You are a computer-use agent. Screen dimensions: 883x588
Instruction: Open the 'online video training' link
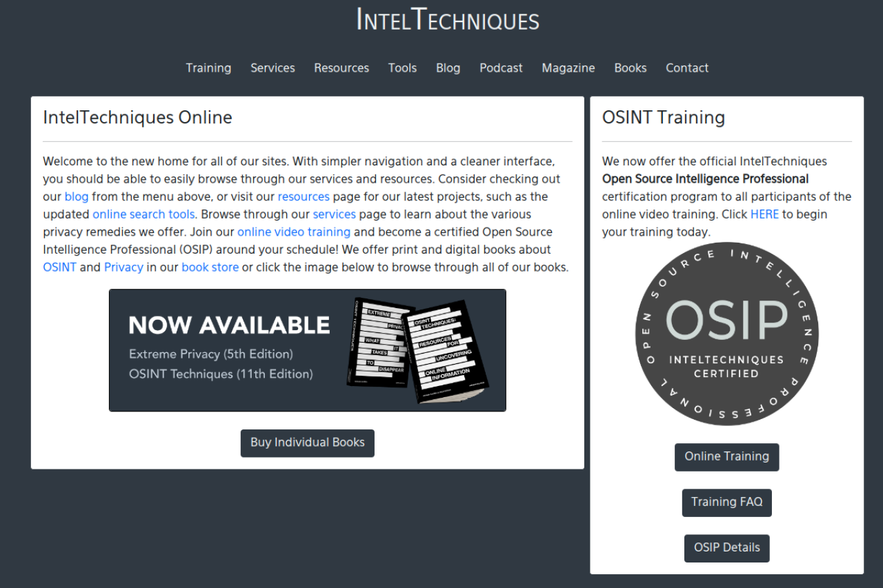click(294, 232)
